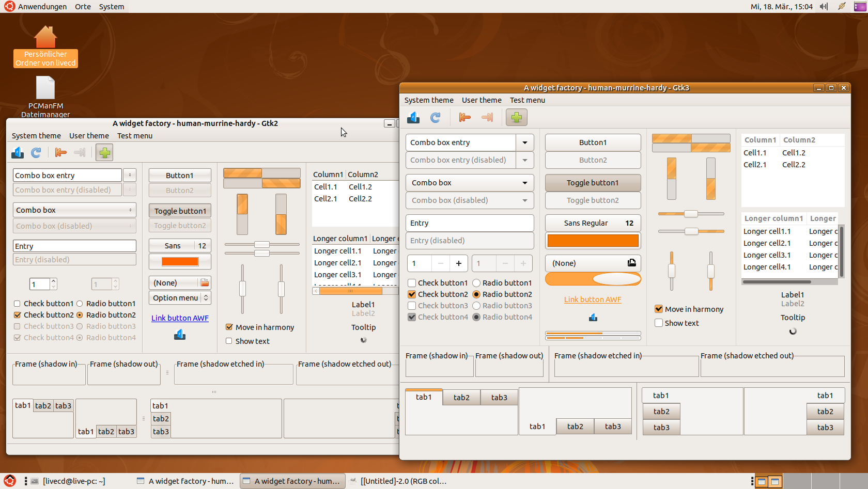Open the Anwendungen menu in top panel
Viewport: 868px width, 489px height.
[x=42, y=6]
